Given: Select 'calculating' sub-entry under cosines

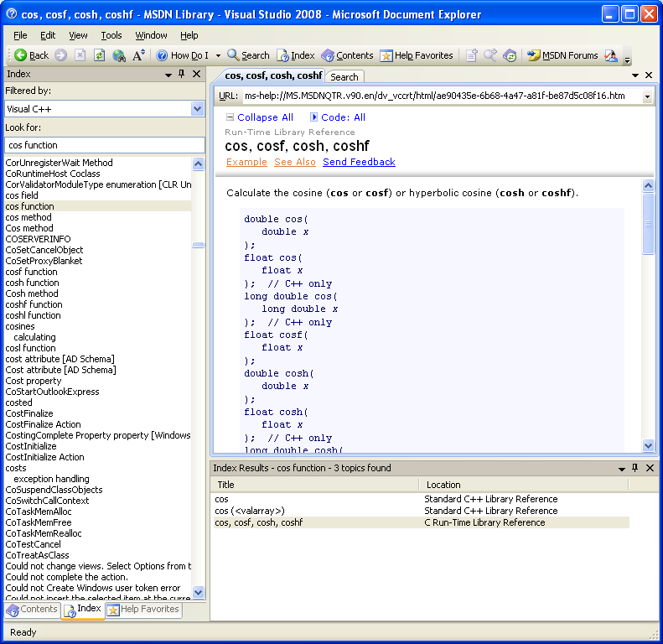Looking at the screenshot, I should tap(34, 337).
